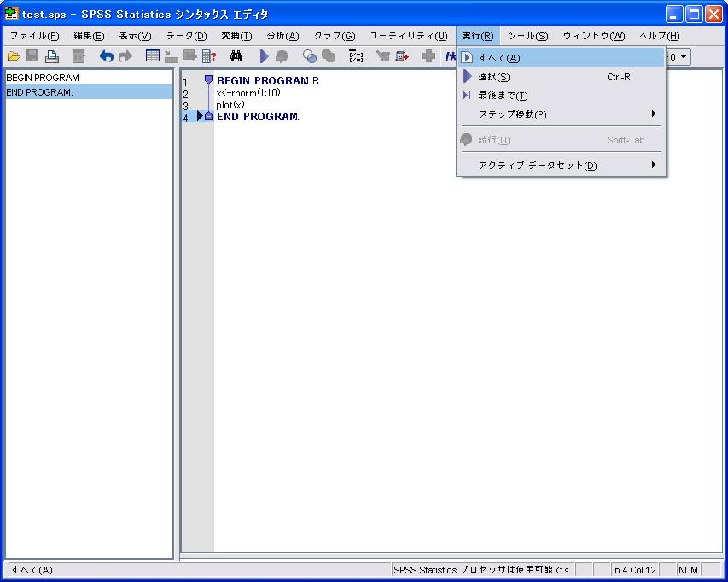728x582 pixels.
Task: Click the binoculars Find icon
Action: click(236, 56)
